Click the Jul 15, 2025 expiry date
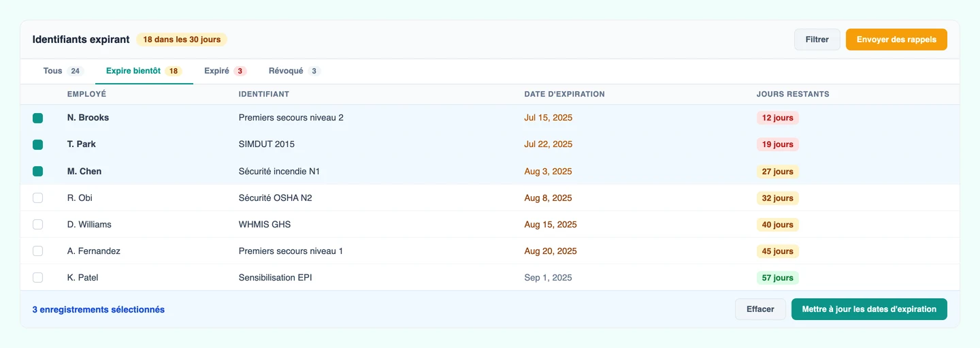Viewport: 980px width, 348px height. point(549,118)
